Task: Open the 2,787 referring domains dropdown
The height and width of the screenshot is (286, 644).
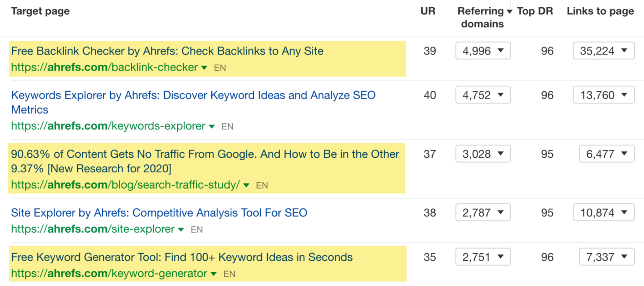Action: pyautogui.click(x=483, y=212)
